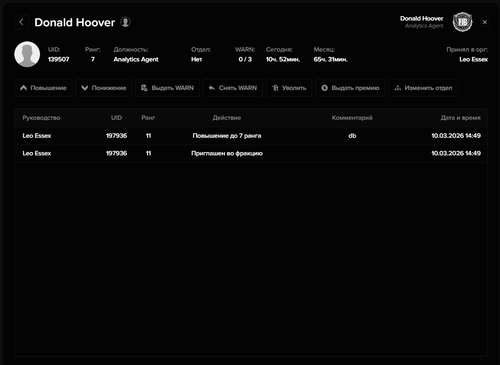Screen dimensions: 500x365
Task: Click the down-arrow icon on Понижение
Action: (85, 88)
